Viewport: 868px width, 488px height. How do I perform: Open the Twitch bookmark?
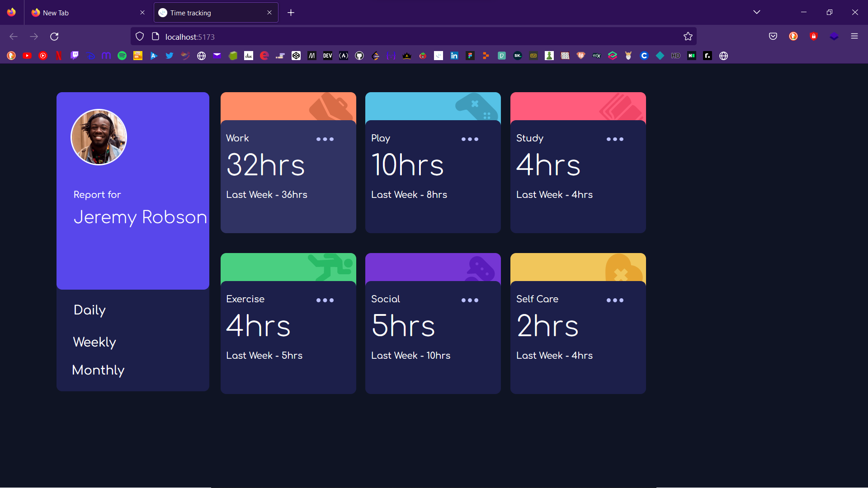[75, 56]
